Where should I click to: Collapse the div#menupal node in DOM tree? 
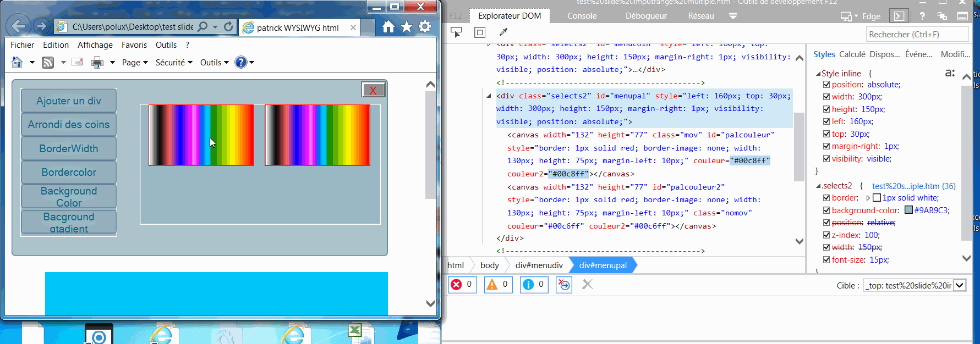489,96
